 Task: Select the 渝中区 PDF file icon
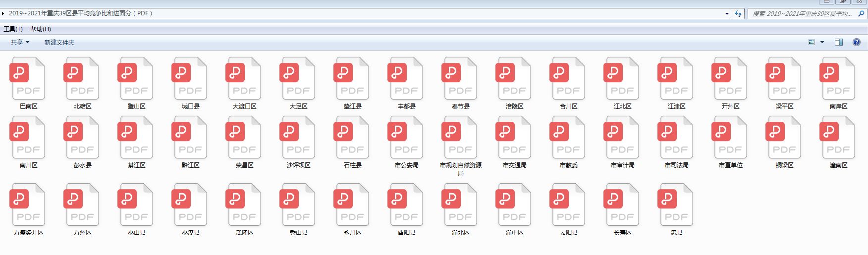[x=514, y=204]
